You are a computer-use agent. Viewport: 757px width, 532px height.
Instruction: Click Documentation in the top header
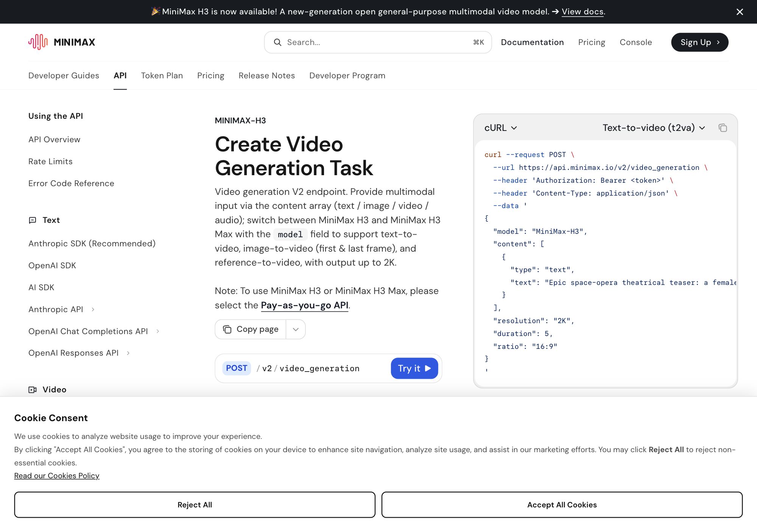tap(533, 42)
